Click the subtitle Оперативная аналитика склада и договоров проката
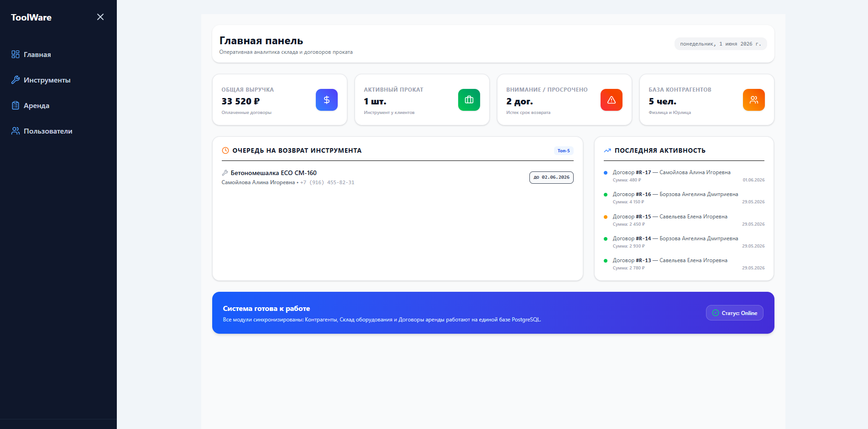This screenshot has width=868, height=429. tap(286, 52)
